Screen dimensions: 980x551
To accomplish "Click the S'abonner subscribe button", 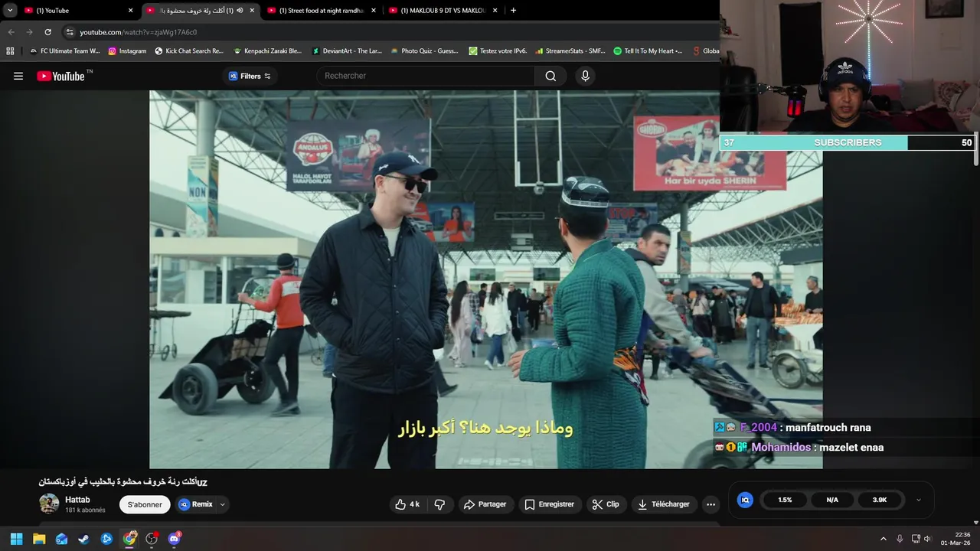I will (x=145, y=504).
